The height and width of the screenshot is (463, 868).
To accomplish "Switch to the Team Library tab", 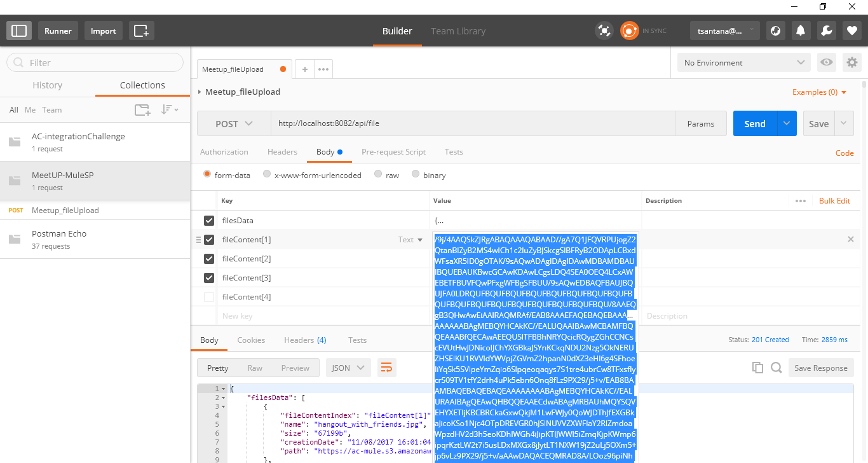I will [458, 31].
